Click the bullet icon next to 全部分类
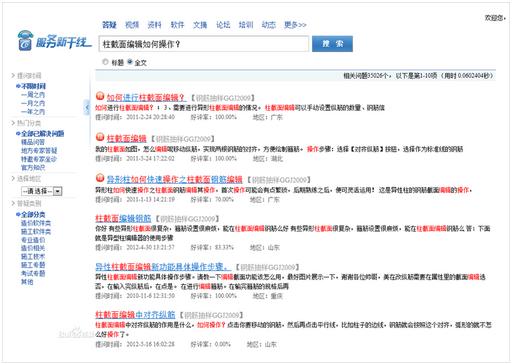This screenshot has height=364, width=513. 18,214
